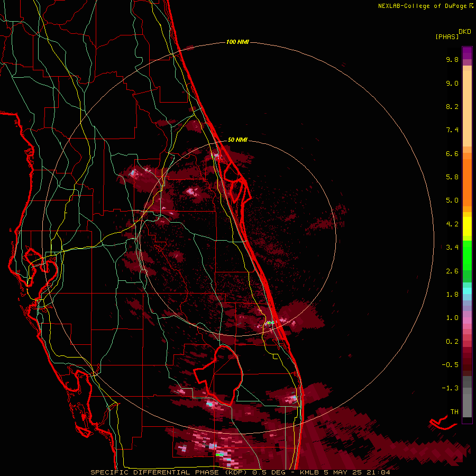Click the [PHAS] legend header
476x476 pixels.
point(447,36)
